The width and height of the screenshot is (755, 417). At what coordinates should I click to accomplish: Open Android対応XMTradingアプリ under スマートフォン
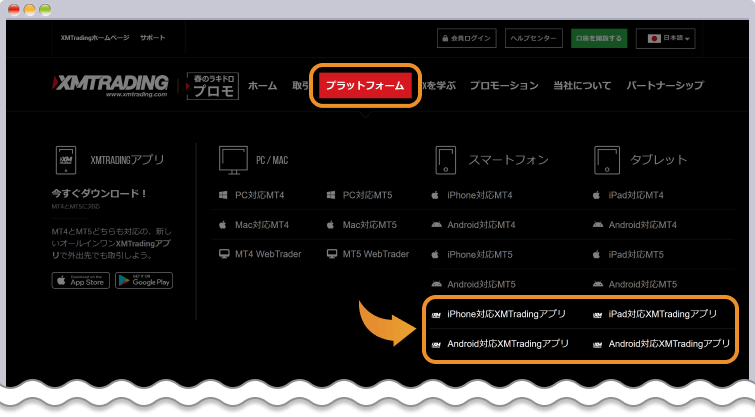pos(508,344)
